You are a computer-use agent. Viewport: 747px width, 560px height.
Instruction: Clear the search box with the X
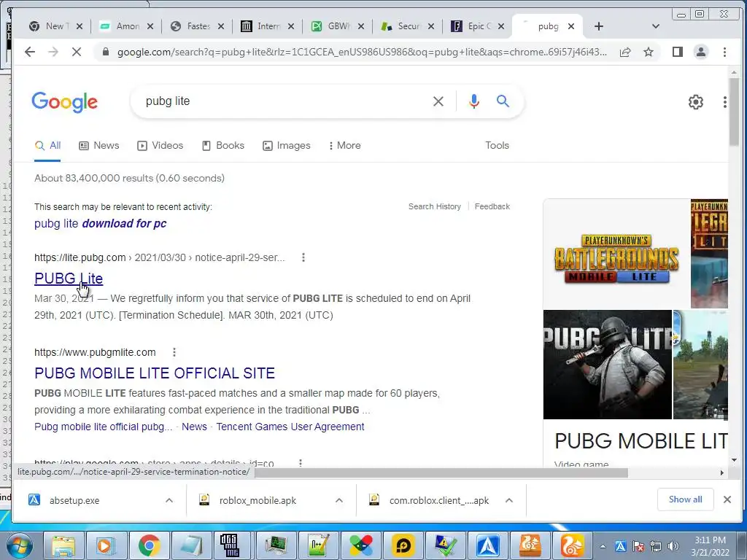tap(438, 101)
